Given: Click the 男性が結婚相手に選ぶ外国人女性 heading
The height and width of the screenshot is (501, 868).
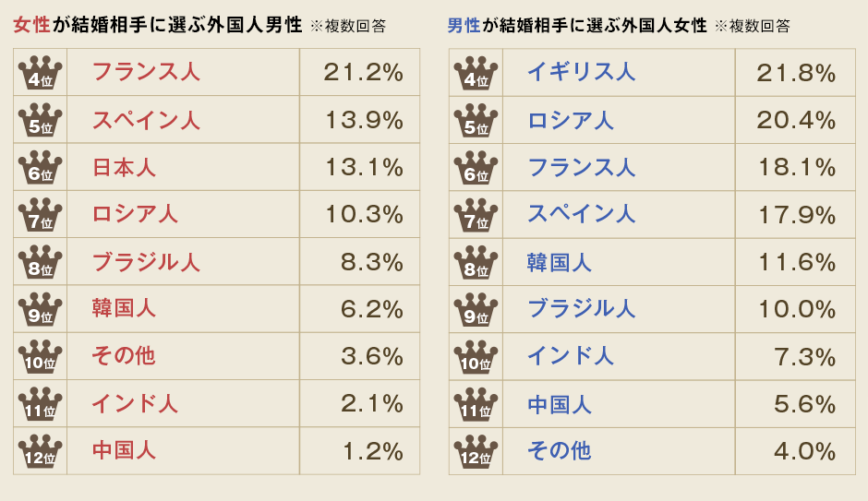Looking at the screenshot, I should [577, 25].
